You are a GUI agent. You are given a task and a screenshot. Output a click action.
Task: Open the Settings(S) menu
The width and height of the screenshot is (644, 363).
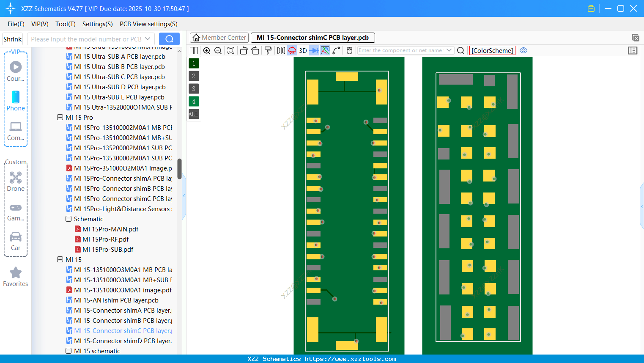(97, 24)
